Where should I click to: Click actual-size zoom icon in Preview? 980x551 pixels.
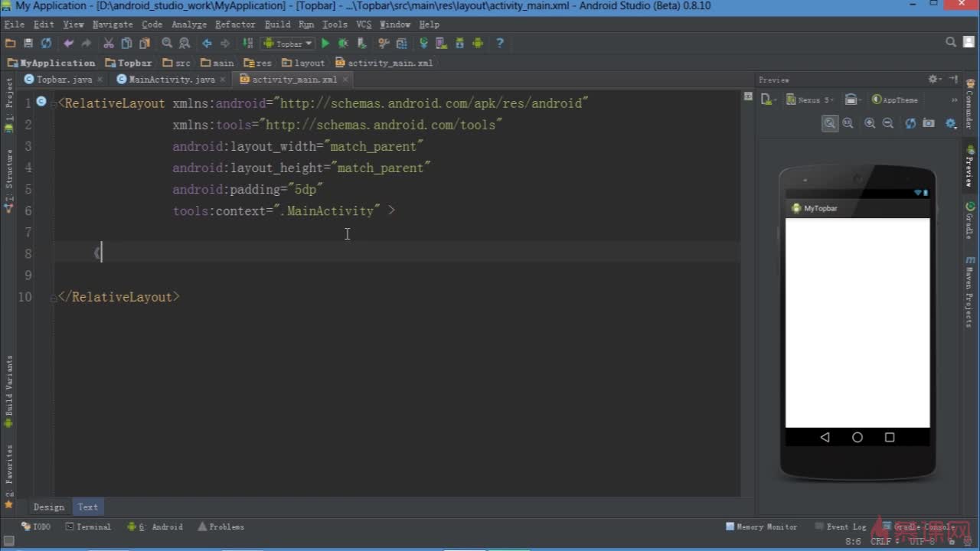[848, 123]
